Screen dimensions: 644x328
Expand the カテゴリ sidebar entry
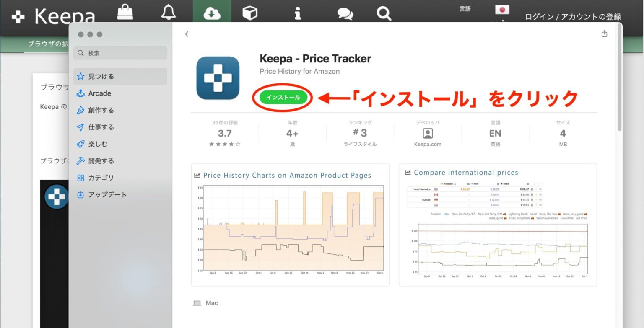[101, 178]
